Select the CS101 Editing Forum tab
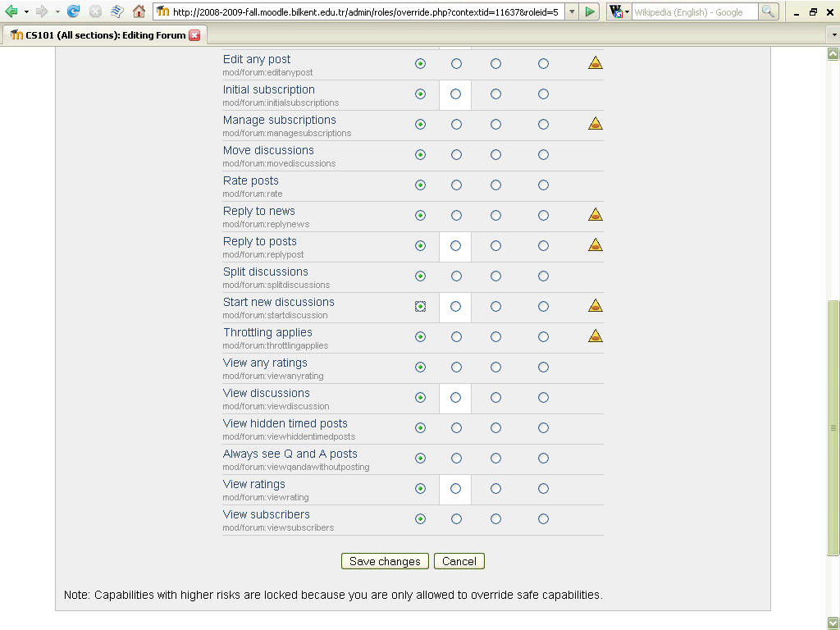This screenshot has height=630, width=840. (105, 35)
